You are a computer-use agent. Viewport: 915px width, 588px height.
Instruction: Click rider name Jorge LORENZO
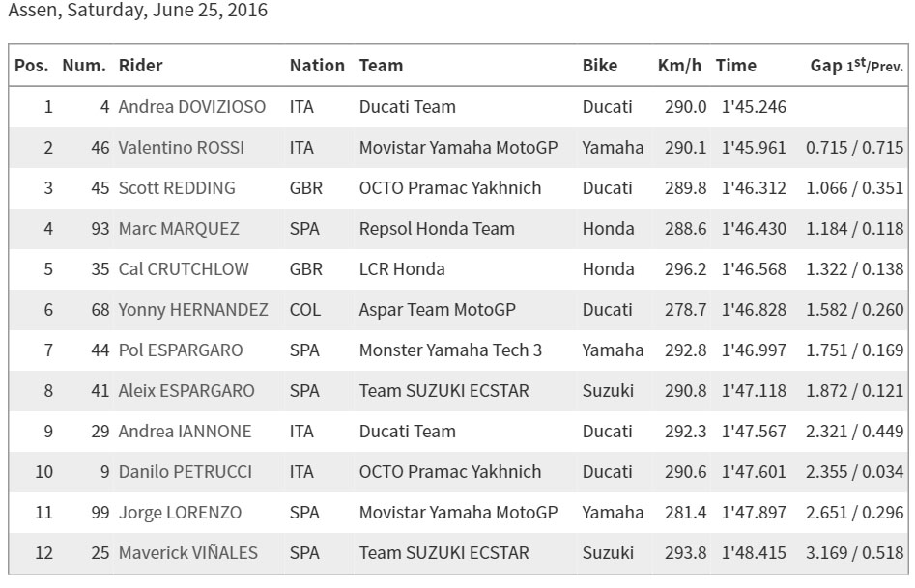180,512
